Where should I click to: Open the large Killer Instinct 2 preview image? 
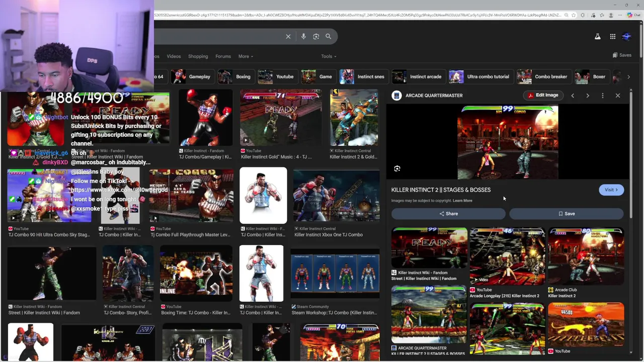pos(508,142)
